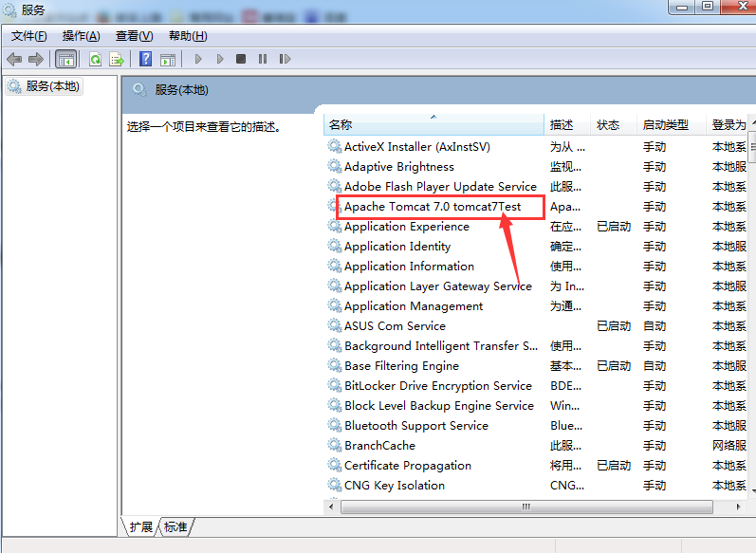Click the Restart Service toolbar icon
756x553 pixels.
pos(285,59)
